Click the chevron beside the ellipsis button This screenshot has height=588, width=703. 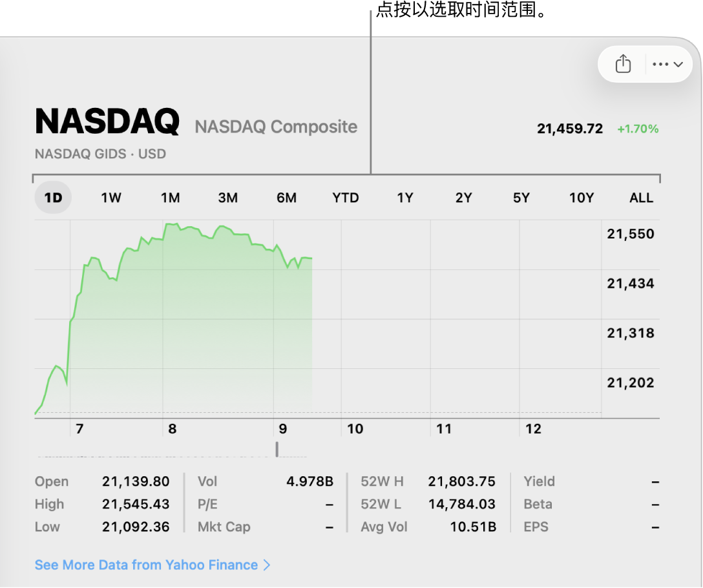678,64
